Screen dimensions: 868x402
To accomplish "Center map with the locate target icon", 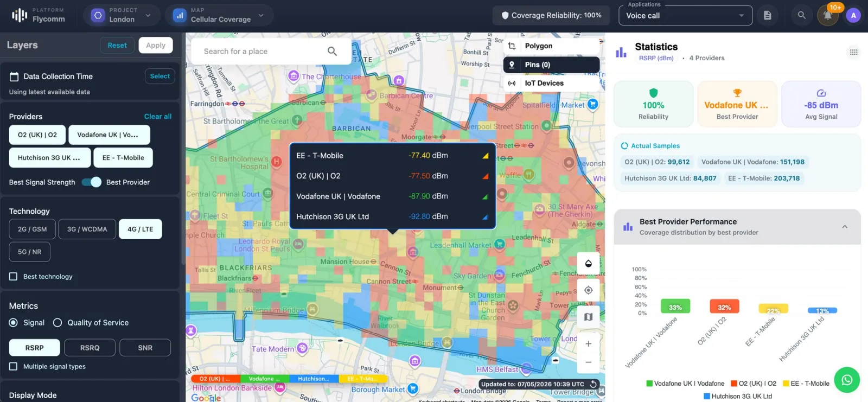I will point(588,290).
